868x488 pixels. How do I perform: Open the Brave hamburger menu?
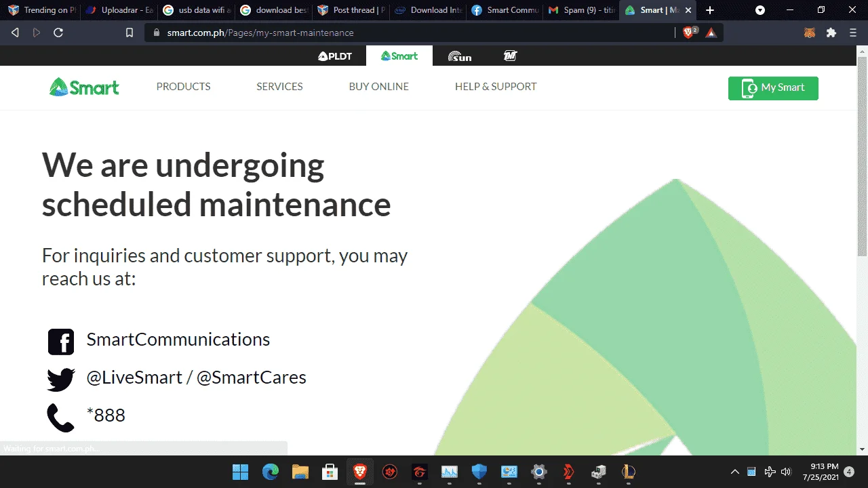[x=853, y=33]
